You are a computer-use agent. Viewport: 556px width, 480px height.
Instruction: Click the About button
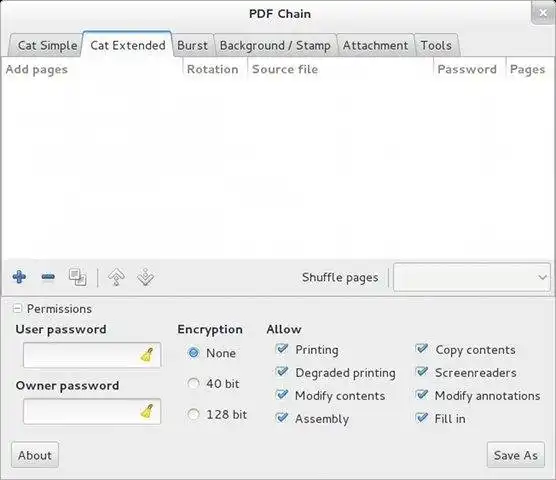[35, 455]
